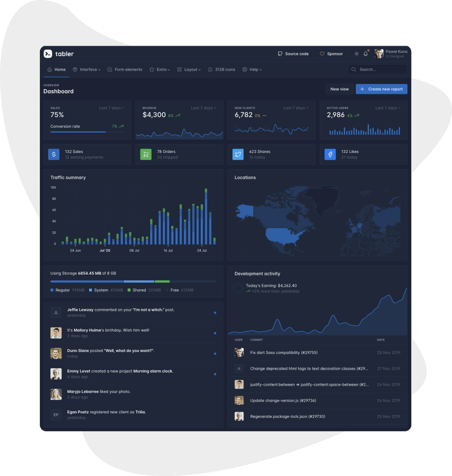This screenshot has width=452, height=476.
Task: Click the search magnifier icon
Action: [354, 69]
